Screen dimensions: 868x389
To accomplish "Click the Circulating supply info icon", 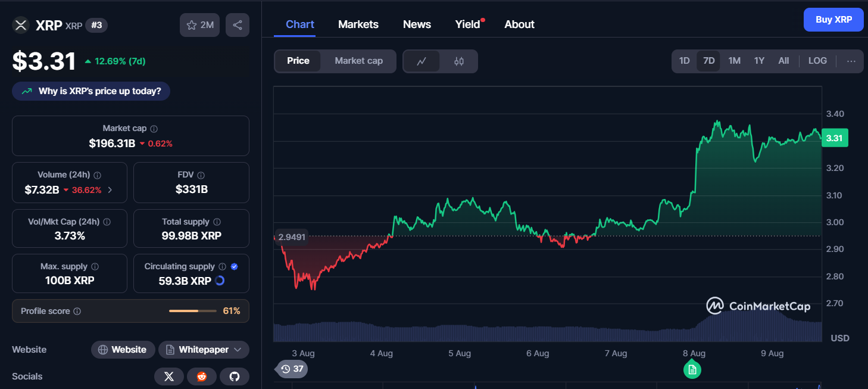I will coord(222,267).
